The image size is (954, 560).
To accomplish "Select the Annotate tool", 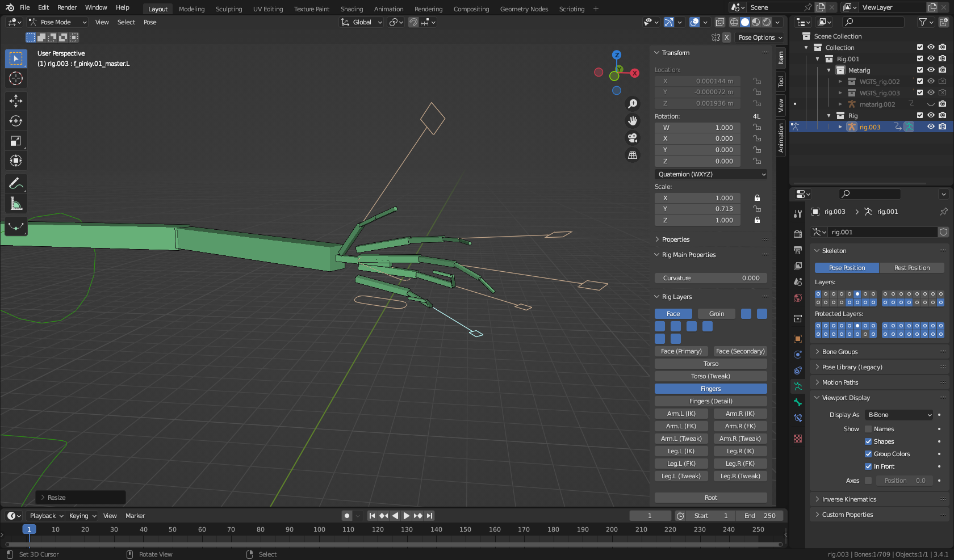I will [x=16, y=183].
